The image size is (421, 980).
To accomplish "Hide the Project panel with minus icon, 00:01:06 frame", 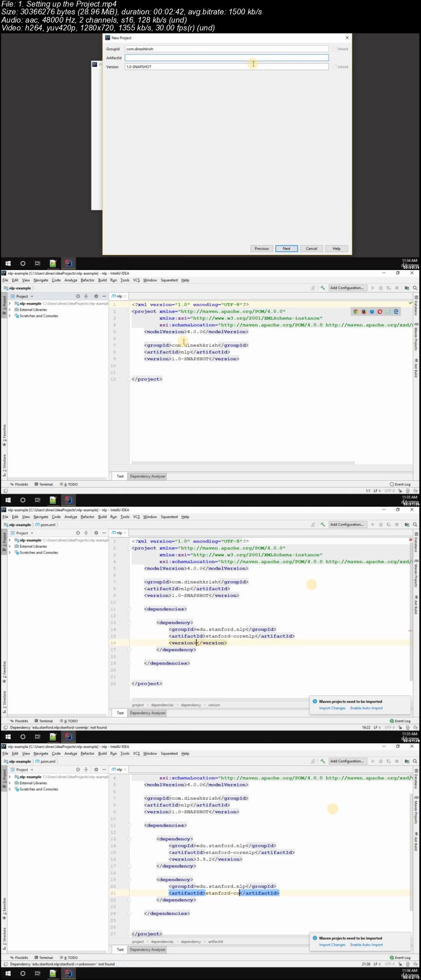I will [x=104, y=296].
